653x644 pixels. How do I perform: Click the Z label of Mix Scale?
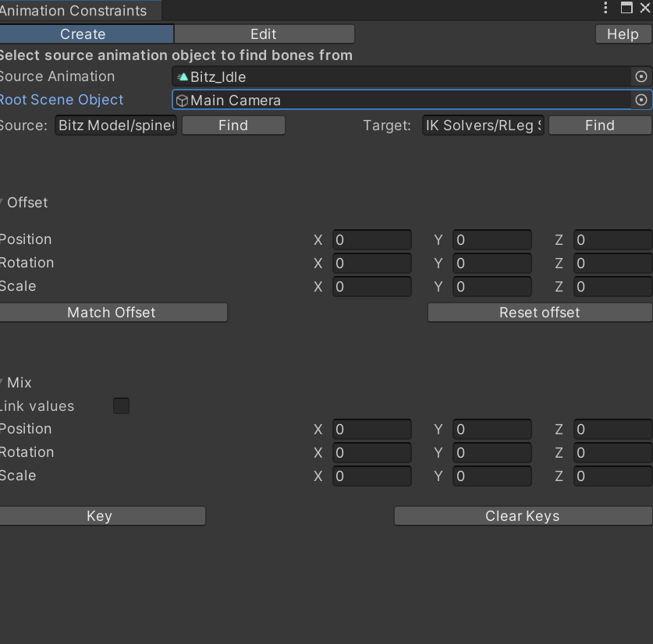click(x=559, y=476)
